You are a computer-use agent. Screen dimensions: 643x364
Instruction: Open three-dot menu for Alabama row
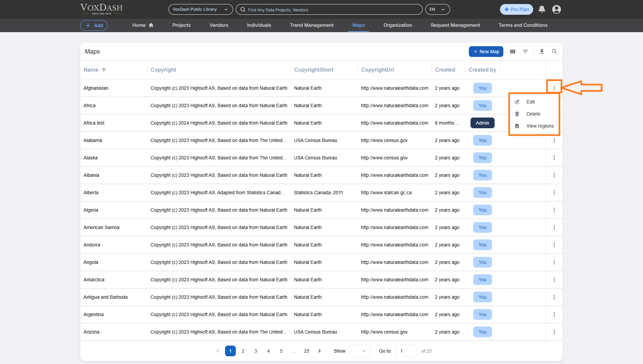coord(554,140)
